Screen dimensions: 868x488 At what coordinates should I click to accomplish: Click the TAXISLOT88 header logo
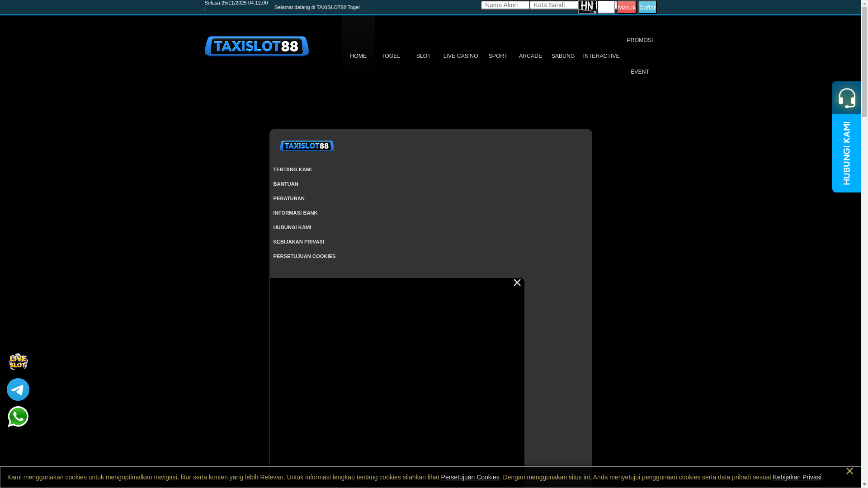[257, 46]
